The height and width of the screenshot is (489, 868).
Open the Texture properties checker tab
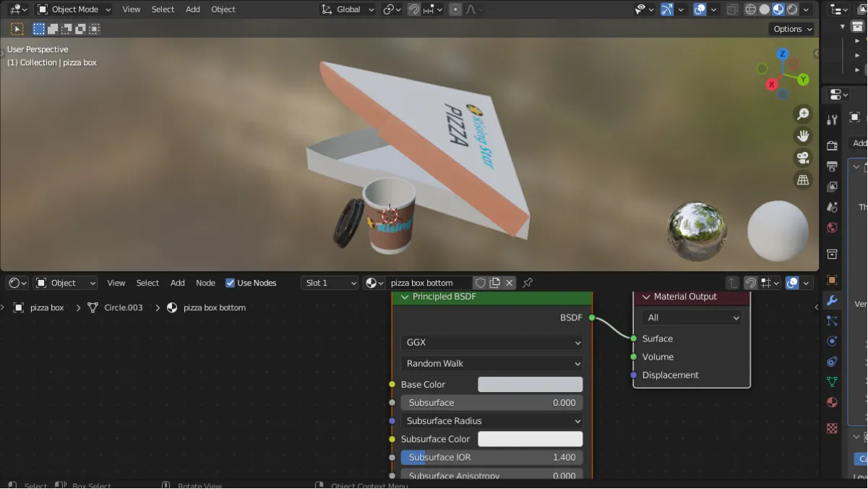pos(832,428)
